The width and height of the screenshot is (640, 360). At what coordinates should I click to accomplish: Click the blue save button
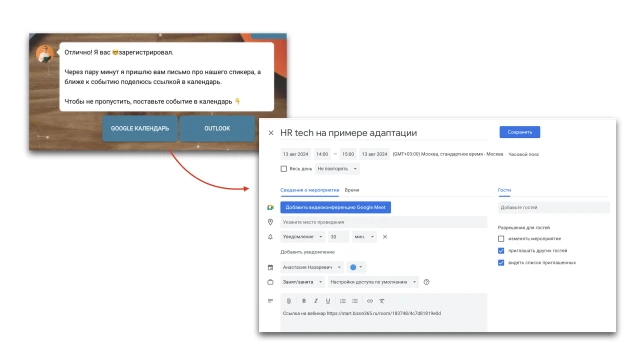coord(520,132)
